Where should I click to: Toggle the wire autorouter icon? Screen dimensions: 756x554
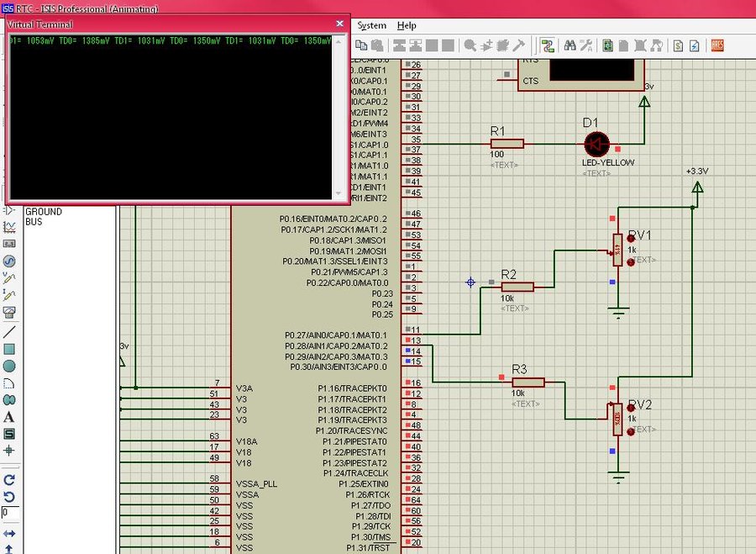[x=548, y=45]
